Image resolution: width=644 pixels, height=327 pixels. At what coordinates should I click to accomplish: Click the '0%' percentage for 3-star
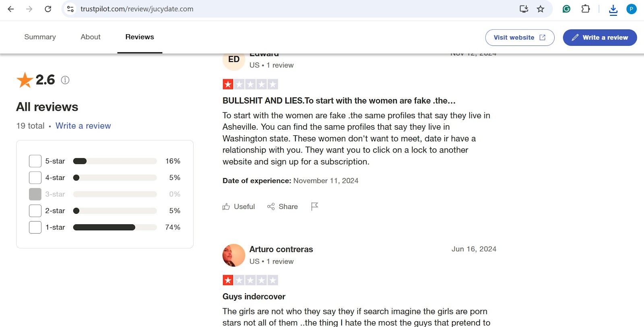tap(175, 194)
